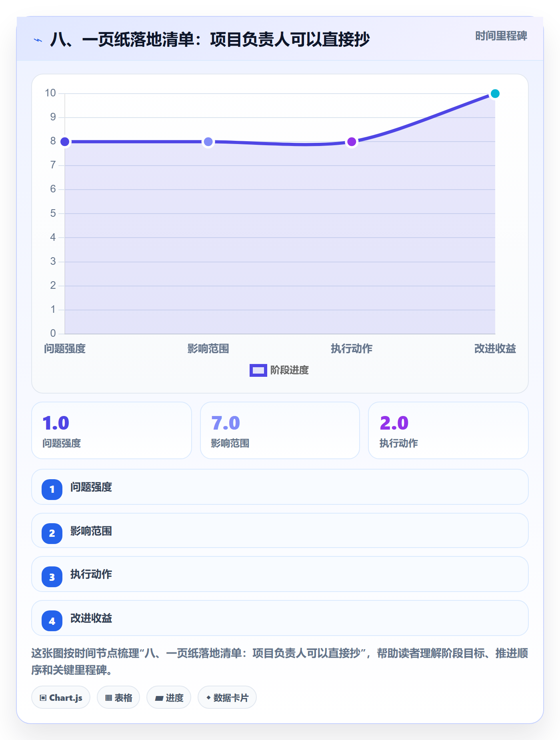
Task: Toggle the 阶段进度 legend swatch
Action: [258, 370]
